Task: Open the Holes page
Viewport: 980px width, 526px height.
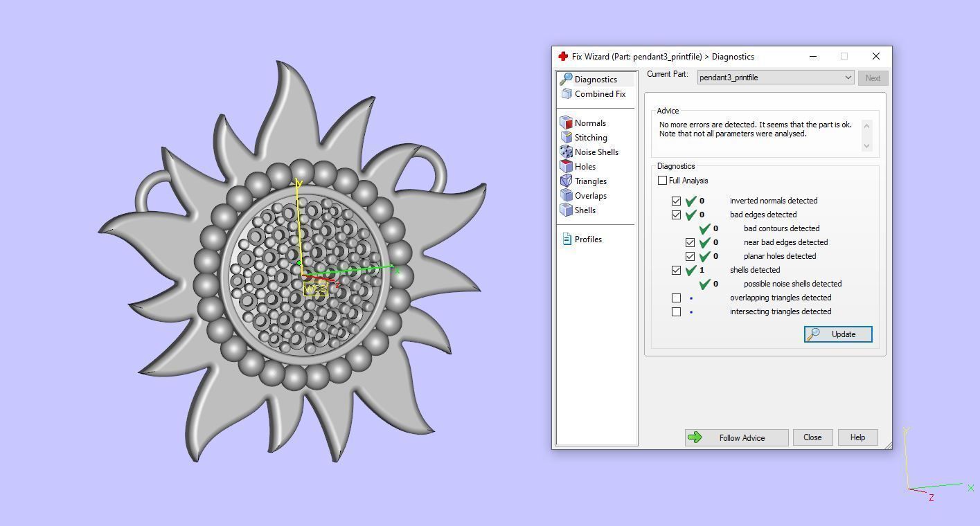Action: (585, 167)
